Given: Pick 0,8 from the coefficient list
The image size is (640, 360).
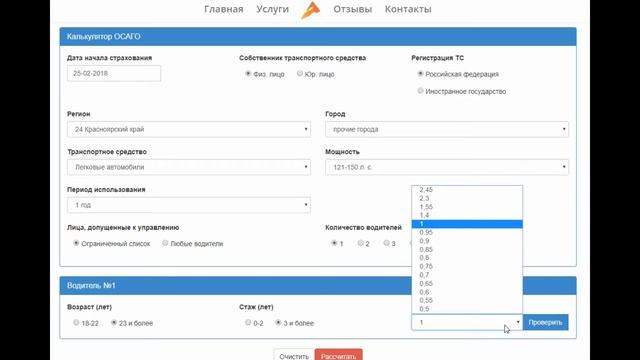Looking at the screenshot, I should [467, 258].
